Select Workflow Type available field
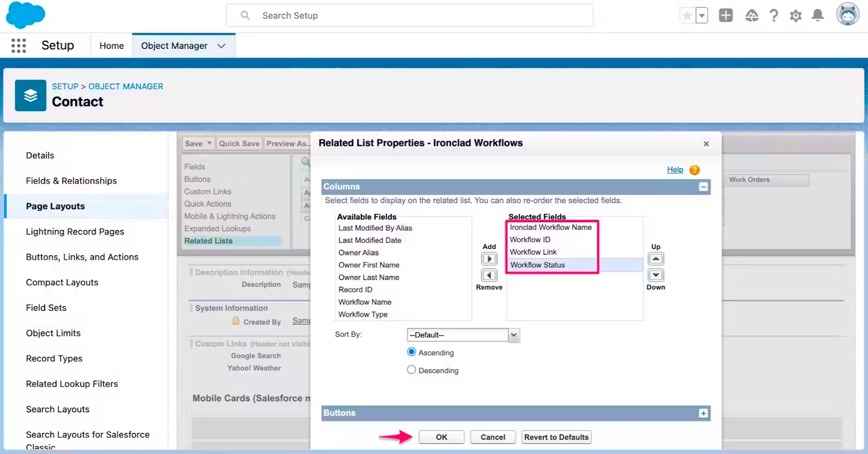This screenshot has height=454, width=868. 363,314
